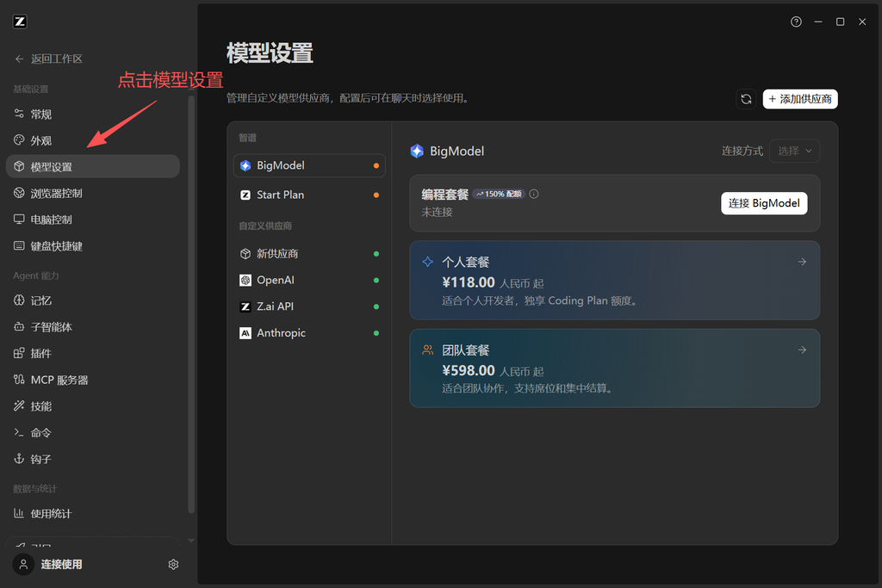This screenshot has height=588, width=882.
Task: Click the Z app logo icon
Action: click(x=20, y=22)
